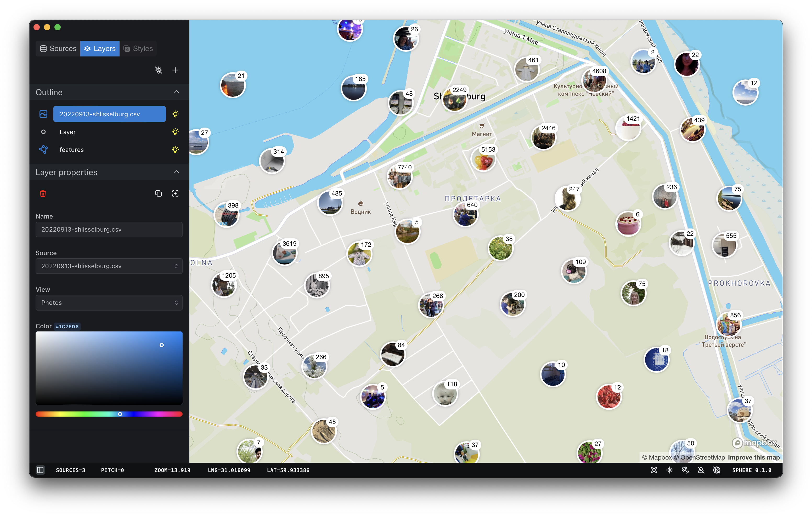This screenshot has width=812, height=516.
Task: Click the Name input field
Action: [x=109, y=230]
